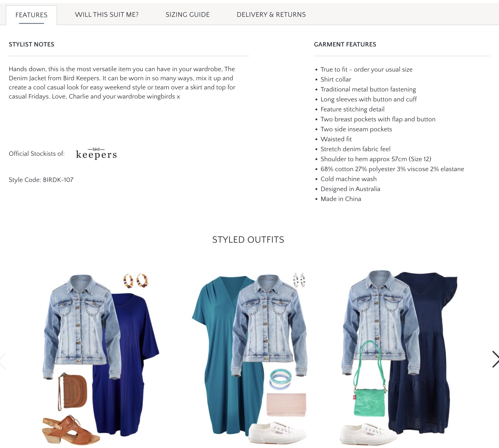
Task: Open the Sizing Guide tab
Action: pyautogui.click(x=187, y=15)
